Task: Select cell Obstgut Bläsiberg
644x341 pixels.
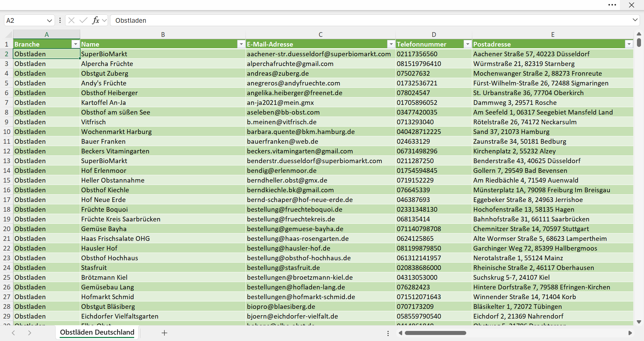Action: pyautogui.click(x=163, y=306)
